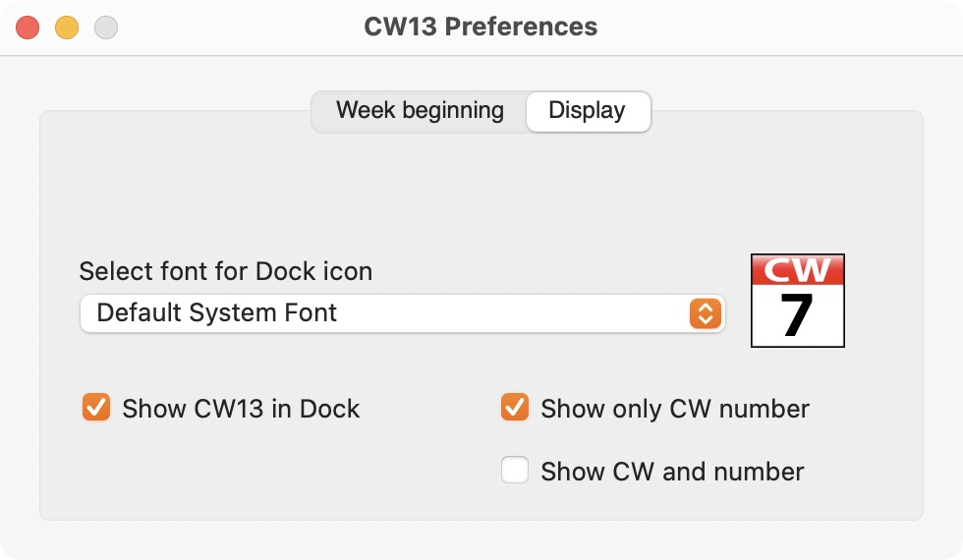Viewport: 963px width, 560px height.
Task: Click the 'Show CW13 in Dock' label text
Action: (x=241, y=409)
